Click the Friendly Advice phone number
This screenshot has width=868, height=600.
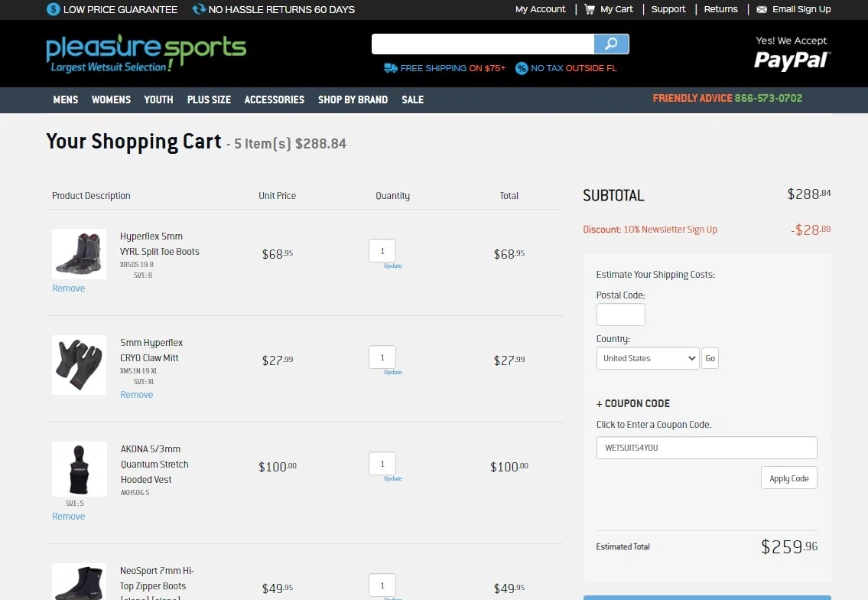pos(769,98)
